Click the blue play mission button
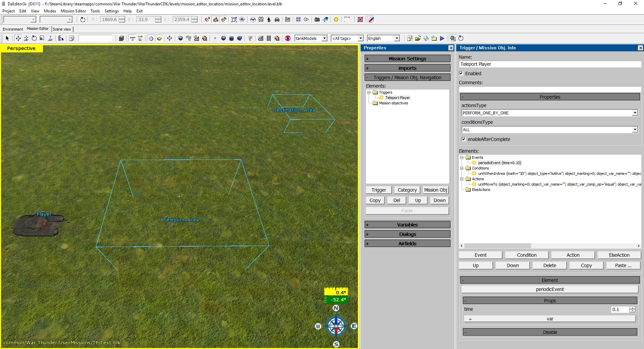The image size is (644, 349). [x=442, y=38]
